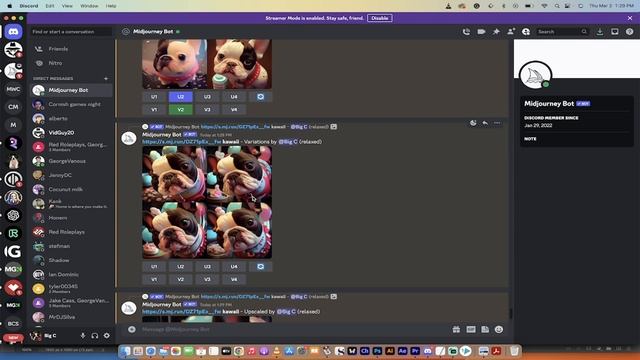Open the View menu in menu bar

67,6
